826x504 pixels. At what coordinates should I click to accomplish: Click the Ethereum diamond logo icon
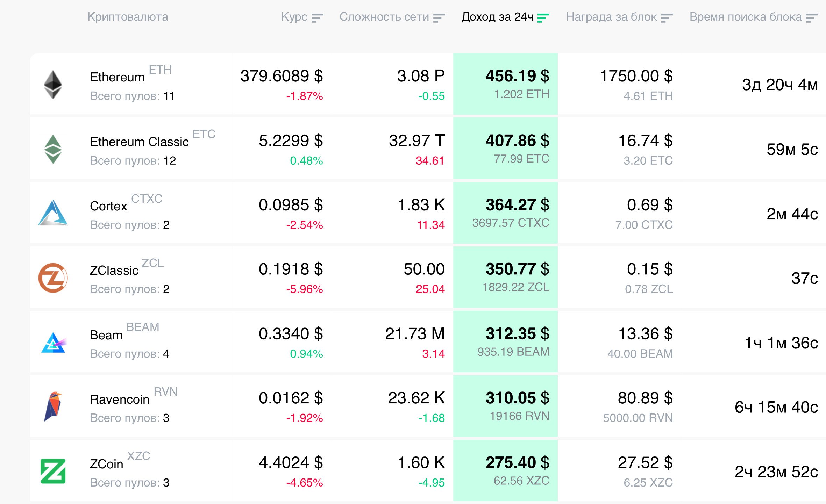point(53,85)
